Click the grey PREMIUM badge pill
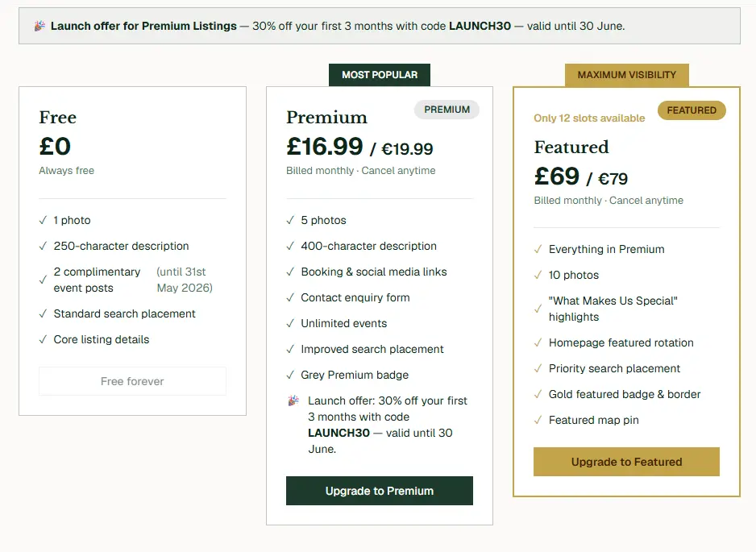The image size is (756, 552). [x=447, y=110]
